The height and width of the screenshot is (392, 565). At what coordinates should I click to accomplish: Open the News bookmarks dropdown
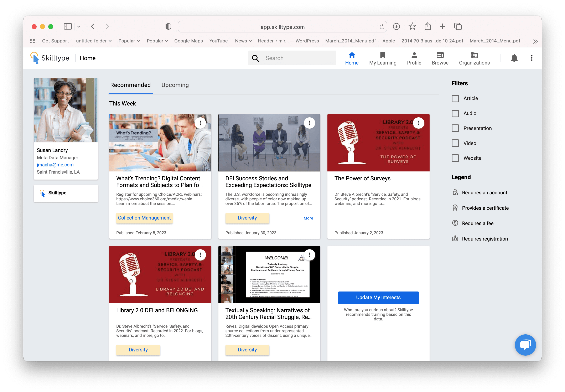coord(243,41)
